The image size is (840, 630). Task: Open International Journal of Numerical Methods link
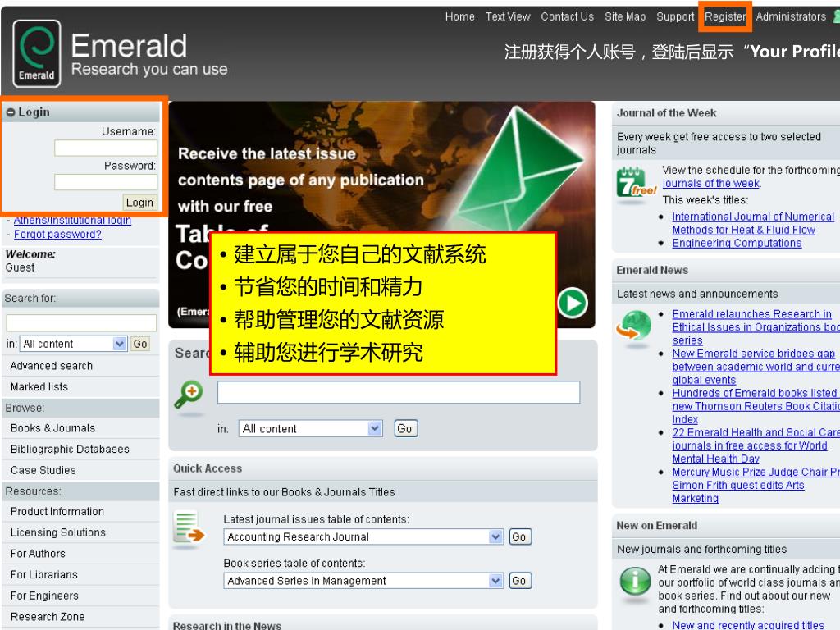(x=753, y=223)
